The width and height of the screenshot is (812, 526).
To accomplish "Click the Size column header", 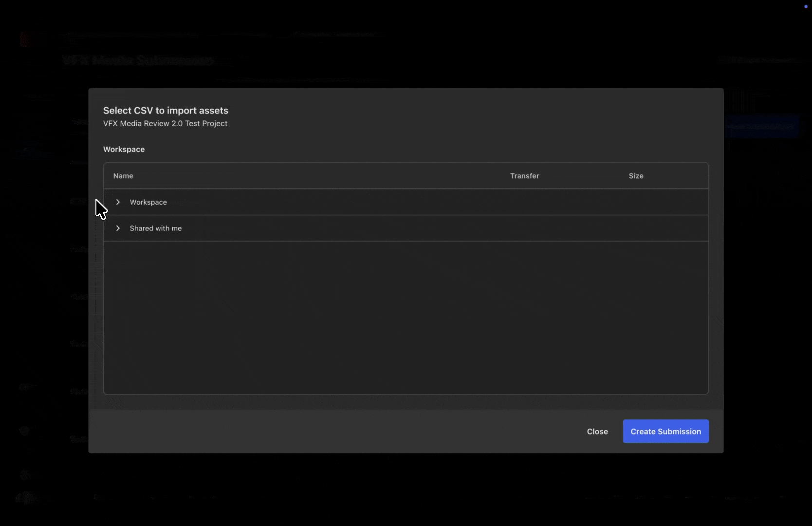I will [x=636, y=176].
